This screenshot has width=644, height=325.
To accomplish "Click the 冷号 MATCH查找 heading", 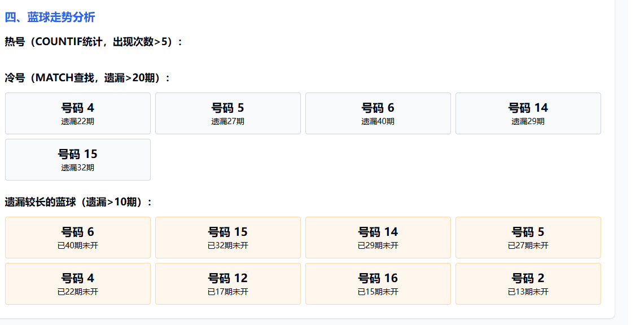I will coord(87,78).
